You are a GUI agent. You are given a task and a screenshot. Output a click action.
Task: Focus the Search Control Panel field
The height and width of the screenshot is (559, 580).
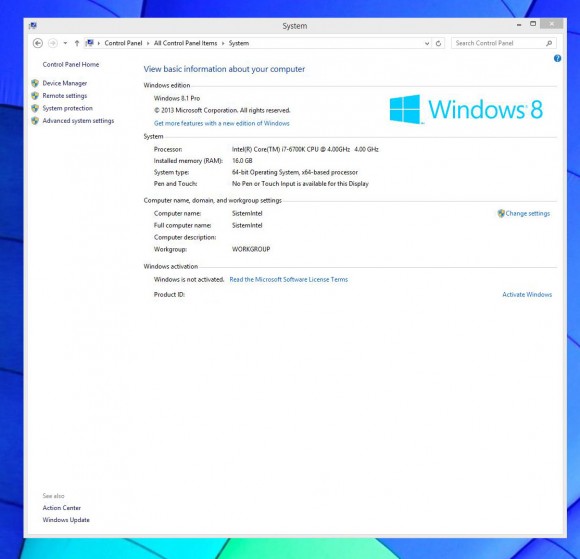[x=499, y=43]
